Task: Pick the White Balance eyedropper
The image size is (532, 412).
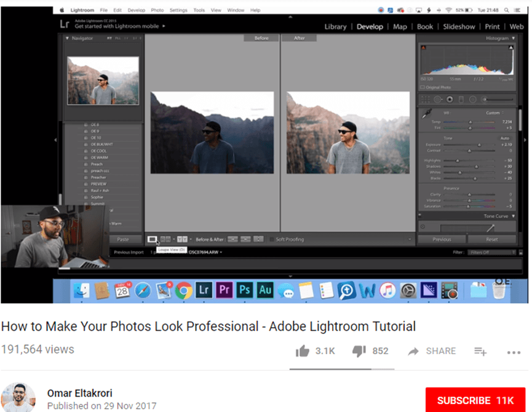Action: [x=427, y=113]
